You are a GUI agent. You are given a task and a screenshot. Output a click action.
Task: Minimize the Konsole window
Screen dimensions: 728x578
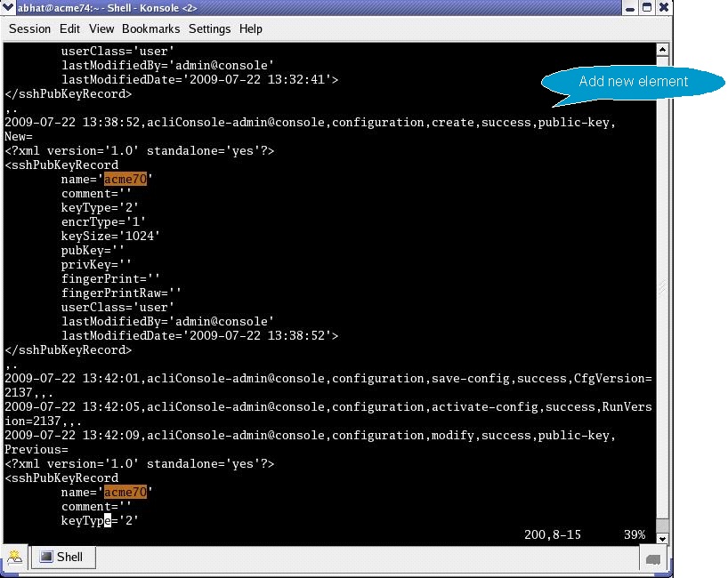(x=629, y=8)
